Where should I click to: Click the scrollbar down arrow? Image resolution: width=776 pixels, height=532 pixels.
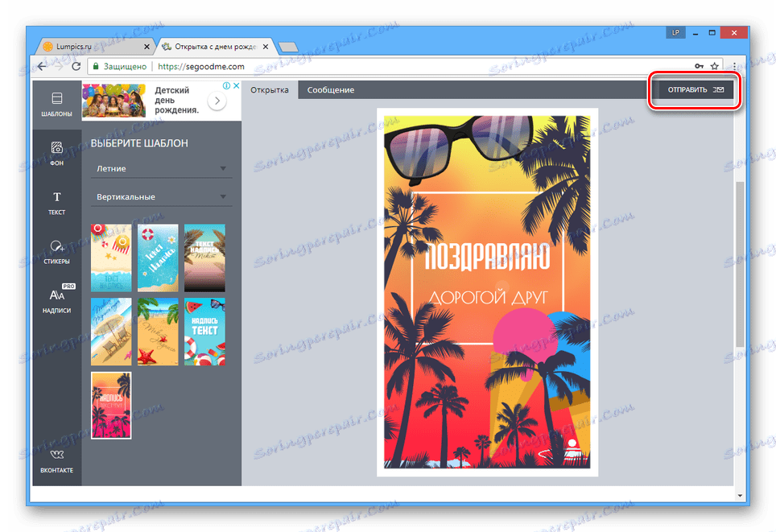740,495
